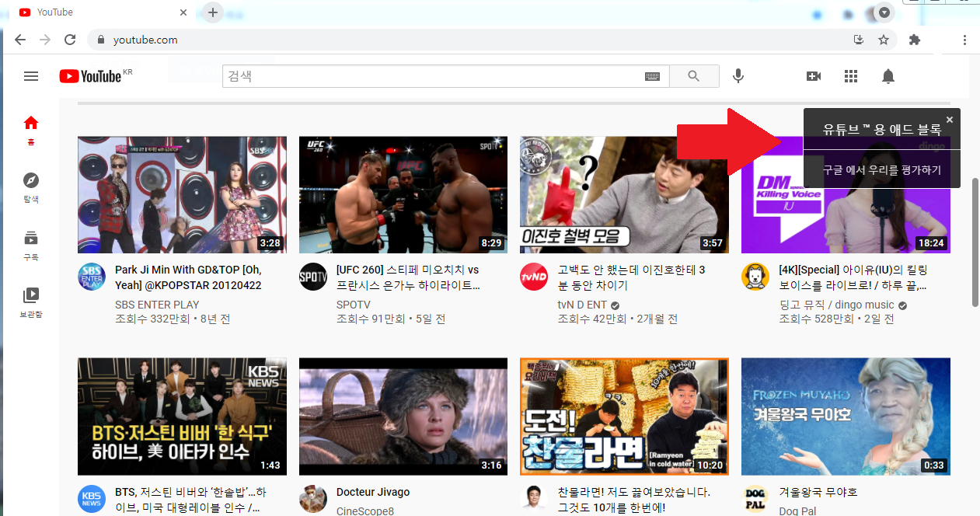Open KBS News channel avatar
980x516 pixels.
point(92,499)
